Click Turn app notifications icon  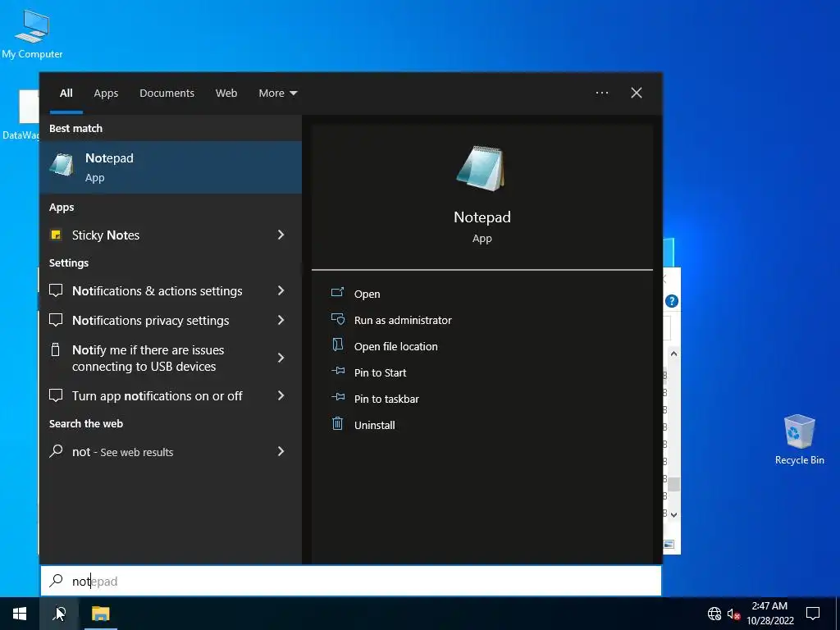56,395
